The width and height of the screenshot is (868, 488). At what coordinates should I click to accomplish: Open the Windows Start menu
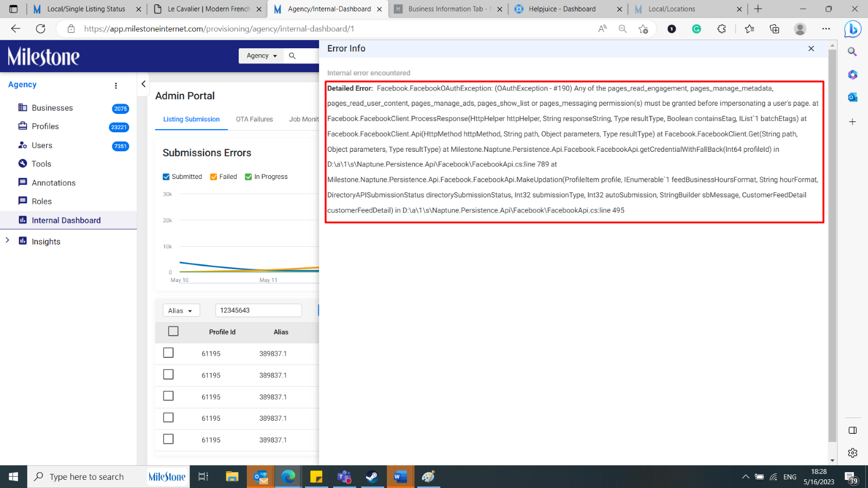pyautogui.click(x=14, y=477)
